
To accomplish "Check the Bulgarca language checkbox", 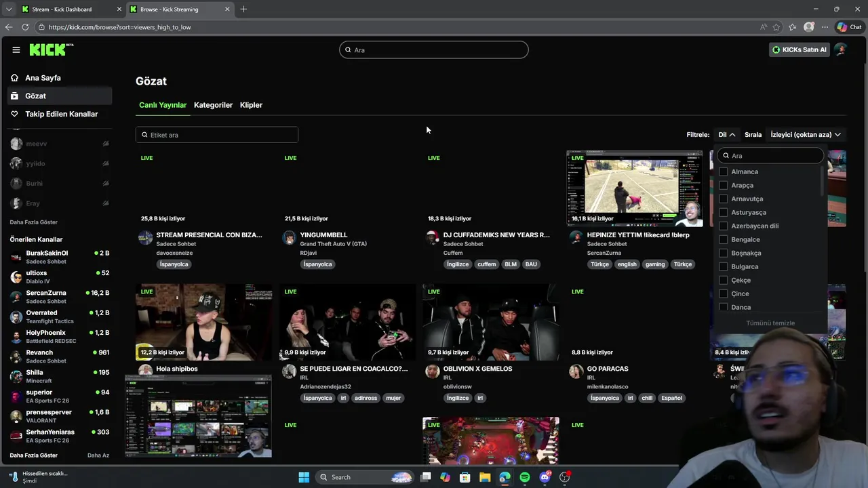I will pos(723,267).
